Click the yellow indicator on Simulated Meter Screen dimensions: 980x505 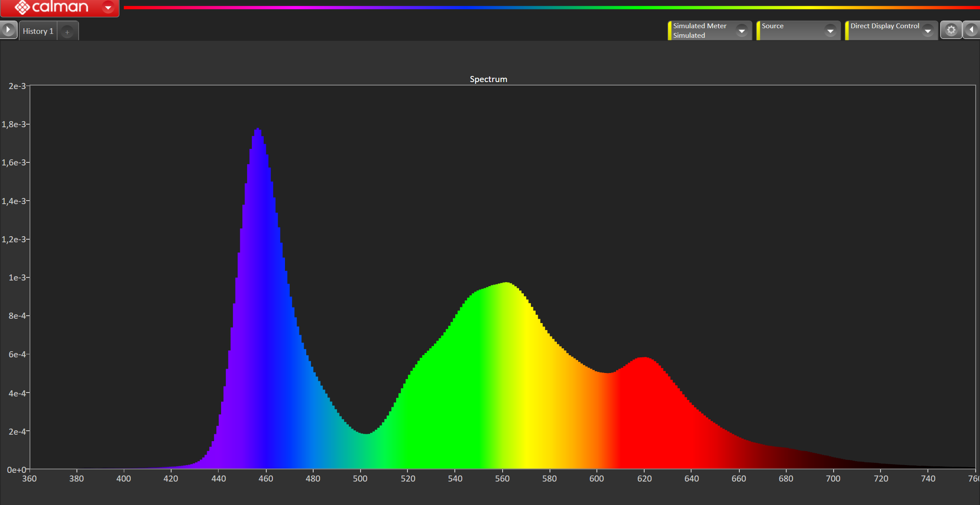[x=670, y=30]
